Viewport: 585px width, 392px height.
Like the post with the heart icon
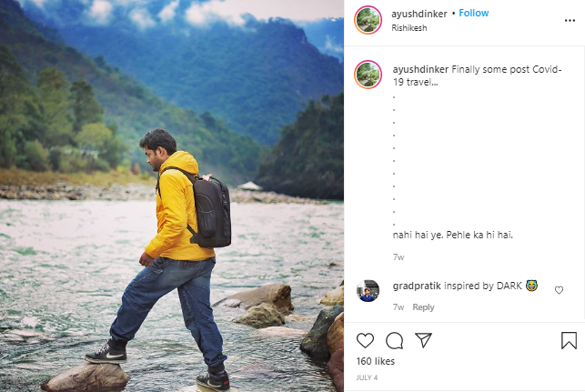coord(365,340)
